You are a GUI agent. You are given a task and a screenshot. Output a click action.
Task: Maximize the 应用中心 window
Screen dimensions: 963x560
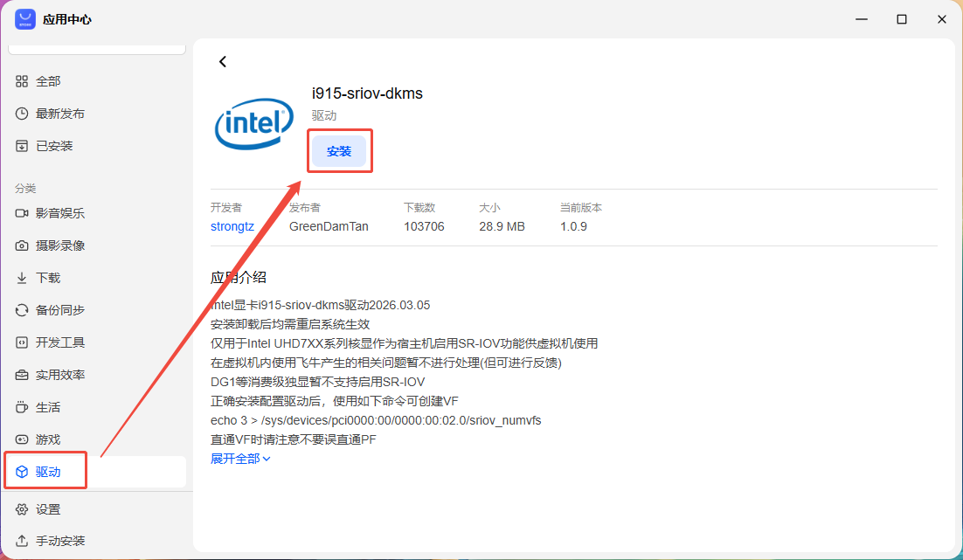(x=902, y=19)
